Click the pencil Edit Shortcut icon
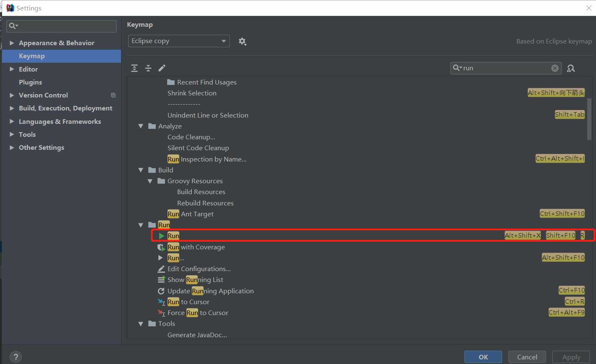 point(162,68)
